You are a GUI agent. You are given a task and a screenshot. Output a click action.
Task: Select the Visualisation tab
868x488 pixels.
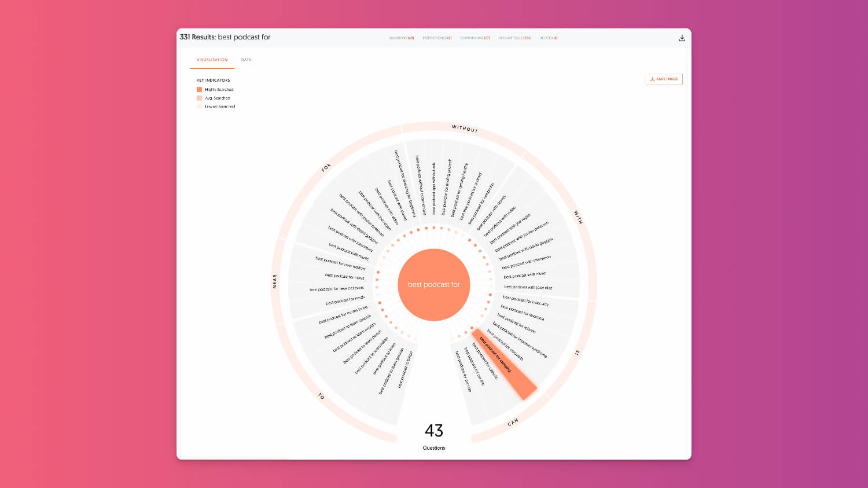[212, 60]
